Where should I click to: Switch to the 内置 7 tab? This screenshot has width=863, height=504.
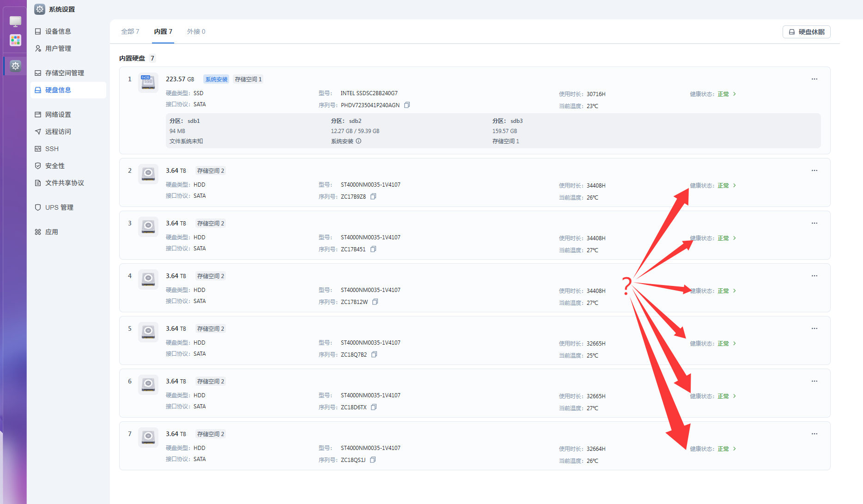coord(163,31)
